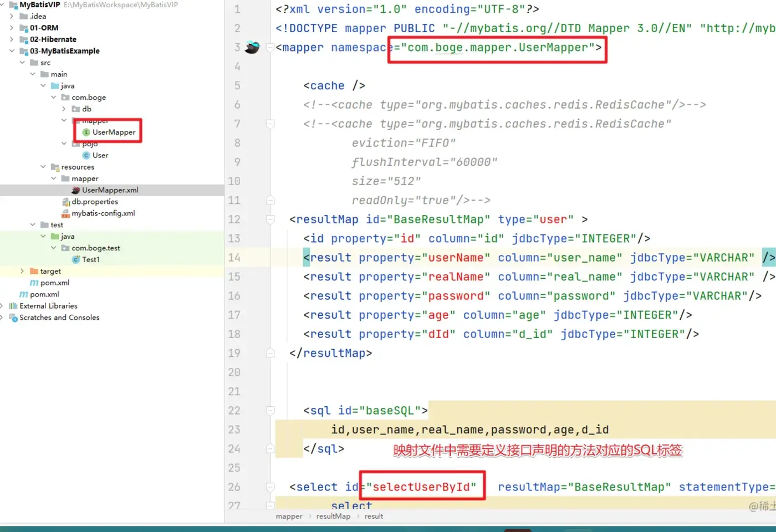Click the MyBatis bird gutter icon on line 3
Screen dimensions: 776x532
pos(252,48)
